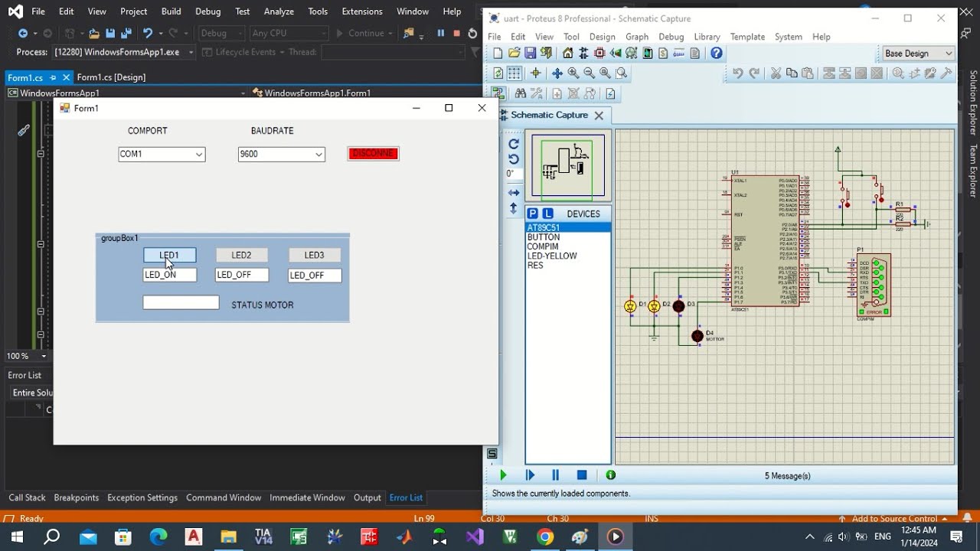980x551 pixels.
Task: Select LED-YELLOW in the devices list
Action: pyautogui.click(x=551, y=256)
